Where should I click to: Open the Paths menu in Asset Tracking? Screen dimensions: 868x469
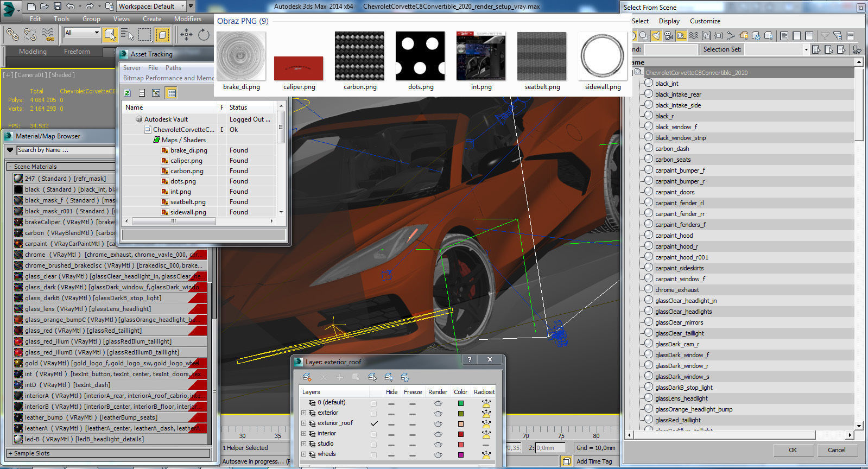pos(173,68)
